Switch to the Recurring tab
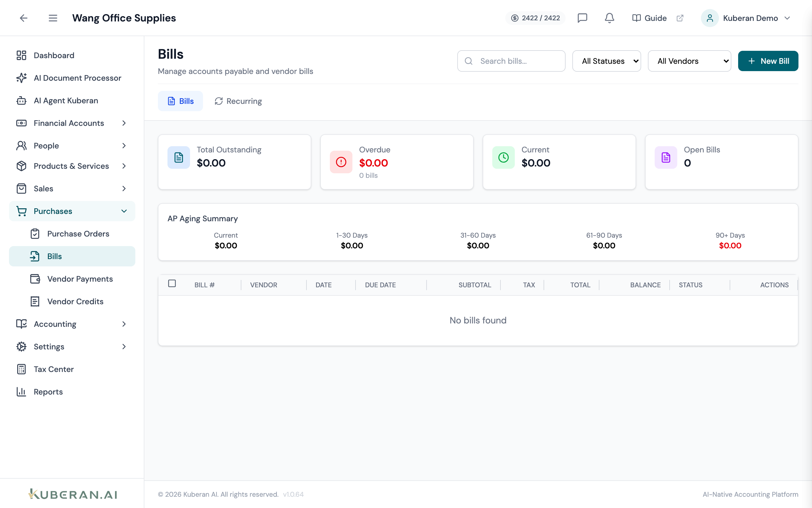The image size is (812, 508). point(238,101)
